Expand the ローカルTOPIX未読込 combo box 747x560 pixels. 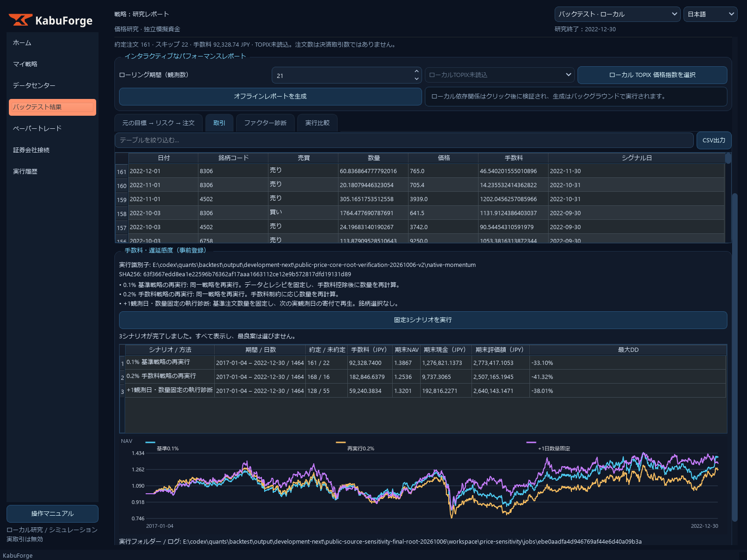tap(500, 75)
